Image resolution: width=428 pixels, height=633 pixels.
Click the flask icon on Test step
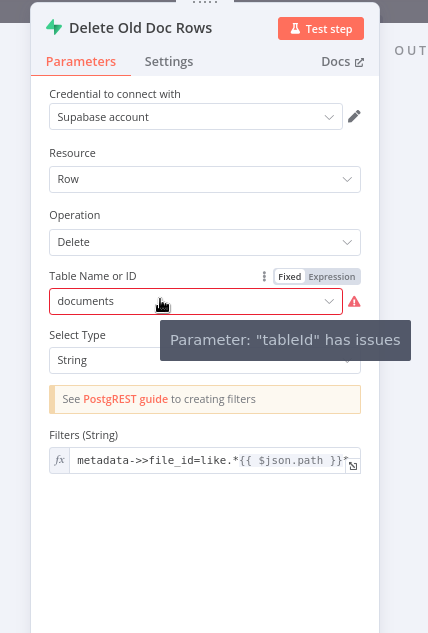[296, 29]
